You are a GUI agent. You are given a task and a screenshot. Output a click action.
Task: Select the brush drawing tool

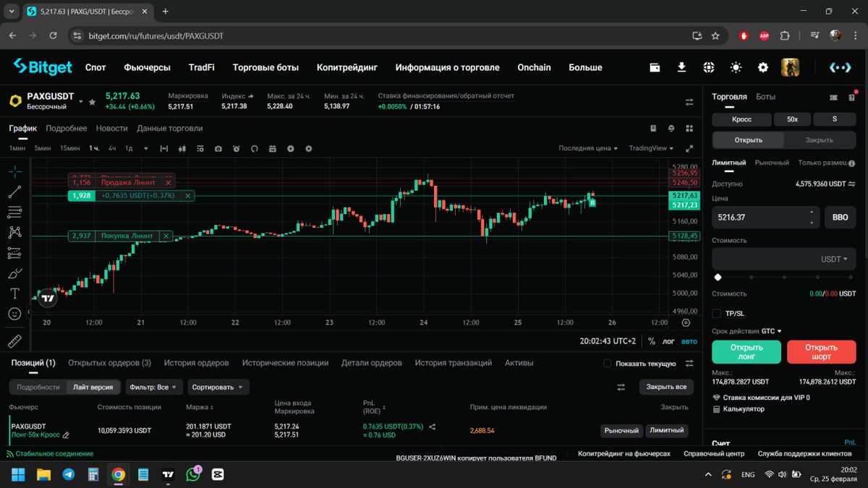pos(15,273)
